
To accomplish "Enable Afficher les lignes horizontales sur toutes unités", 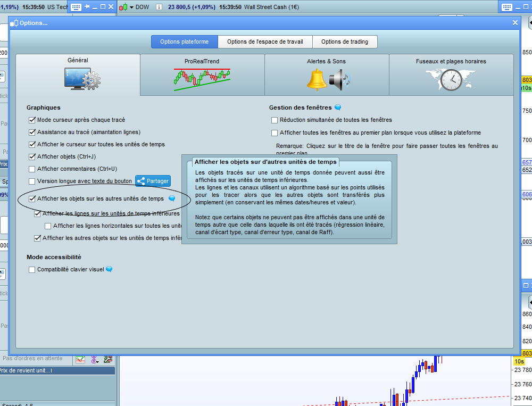I will pos(48,226).
